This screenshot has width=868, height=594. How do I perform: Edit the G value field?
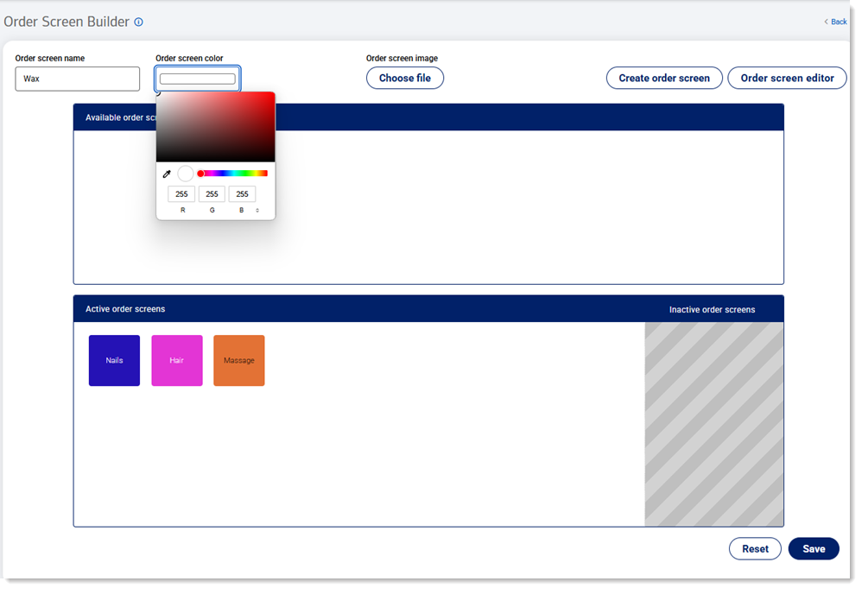click(x=212, y=194)
